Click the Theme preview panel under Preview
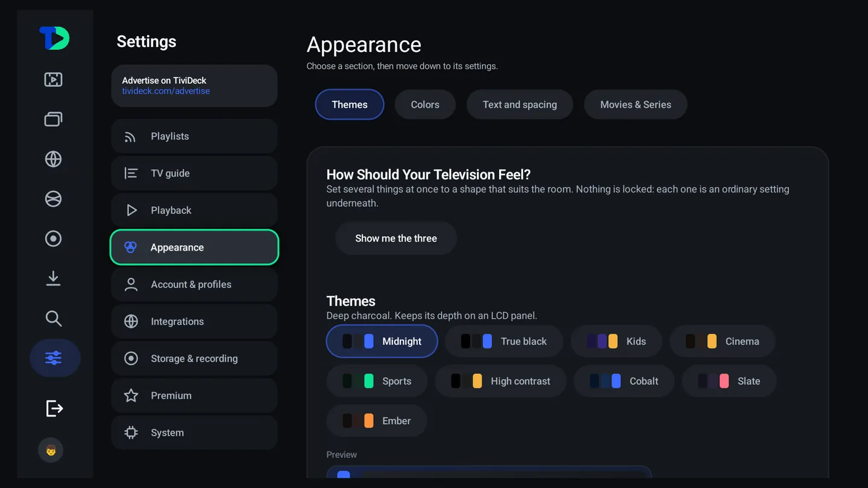 coord(489,472)
